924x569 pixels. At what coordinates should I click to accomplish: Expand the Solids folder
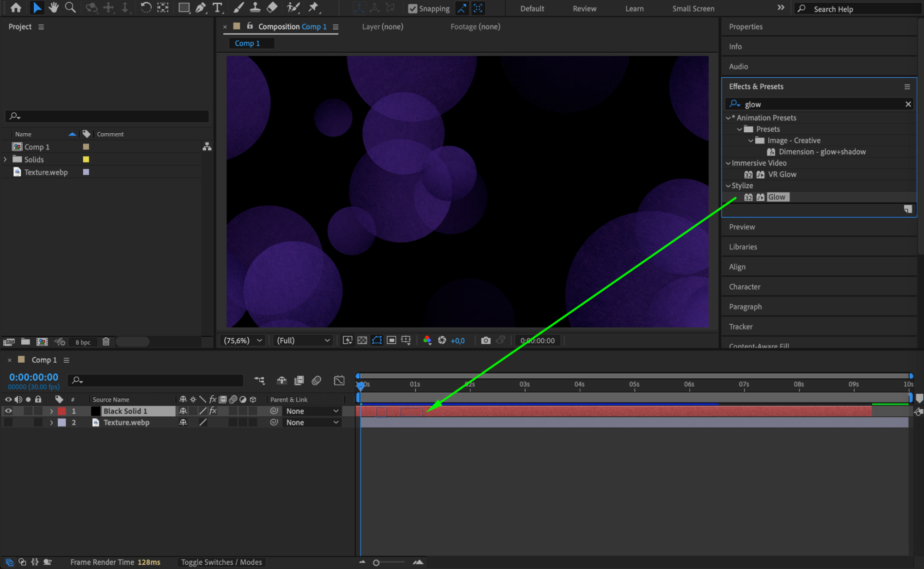point(5,159)
